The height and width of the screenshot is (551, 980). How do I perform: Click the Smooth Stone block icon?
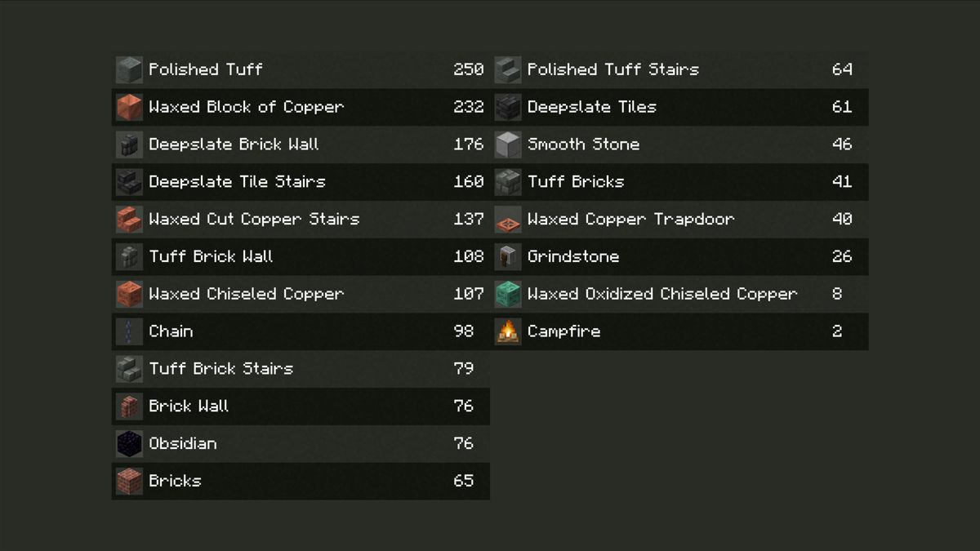tap(508, 144)
